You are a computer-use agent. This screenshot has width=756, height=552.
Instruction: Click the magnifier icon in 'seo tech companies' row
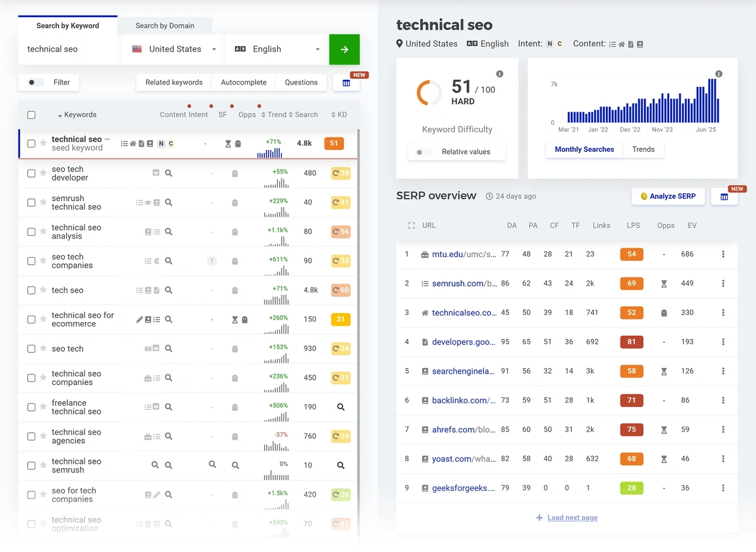(168, 261)
